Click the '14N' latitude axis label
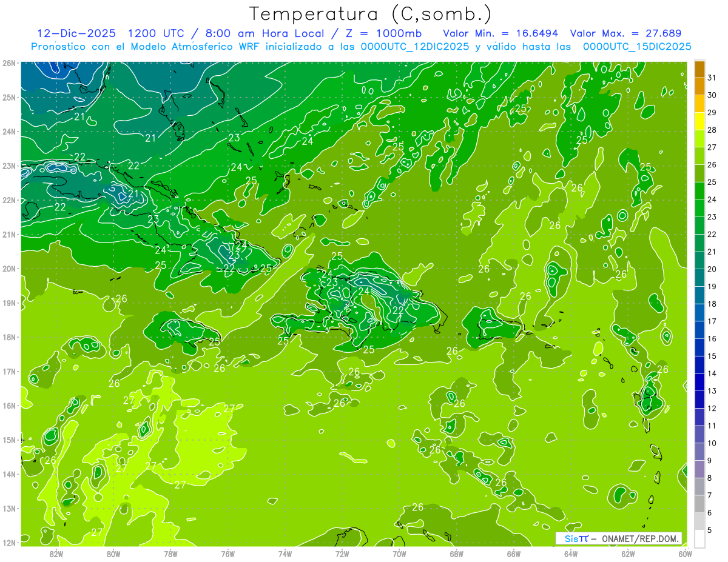 [x=8, y=474]
